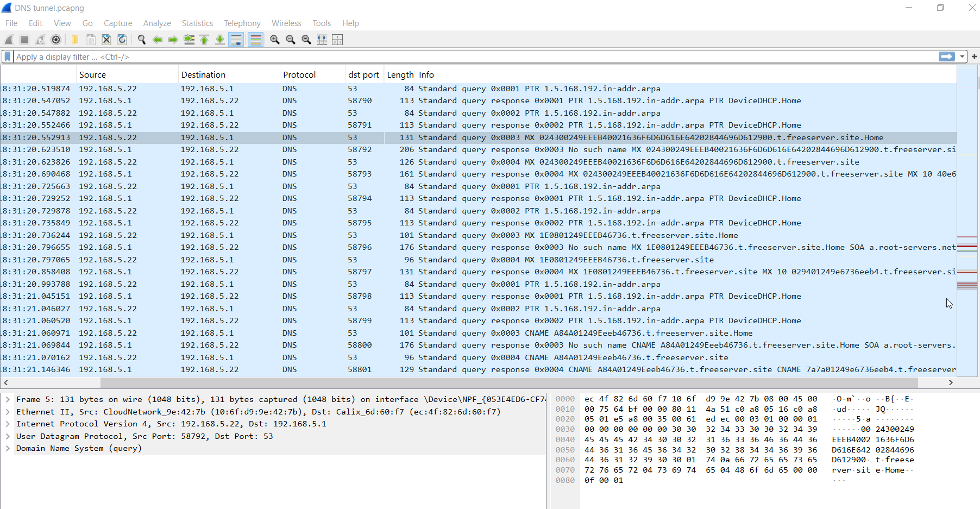Click the Destination column header
Screen dimensions: 980x509
pyautogui.click(x=203, y=75)
